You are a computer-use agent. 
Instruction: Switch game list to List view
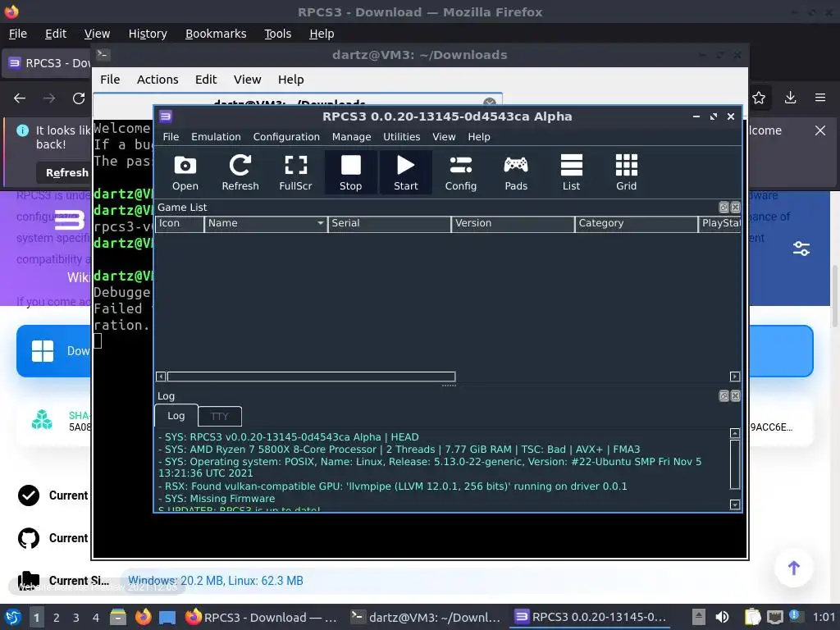click(571, 172)
